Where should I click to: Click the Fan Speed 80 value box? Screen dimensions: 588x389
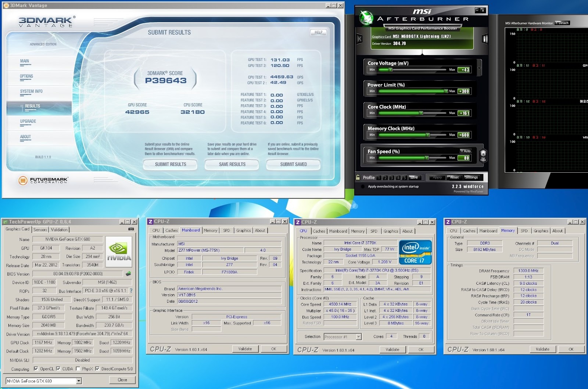tap(464, 158)
